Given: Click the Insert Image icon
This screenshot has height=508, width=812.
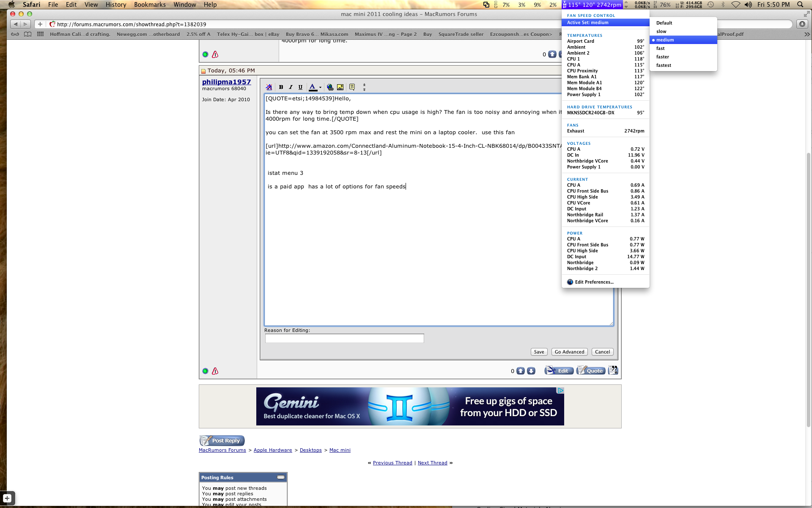Looking at the screenshot, I should point(340,87).
